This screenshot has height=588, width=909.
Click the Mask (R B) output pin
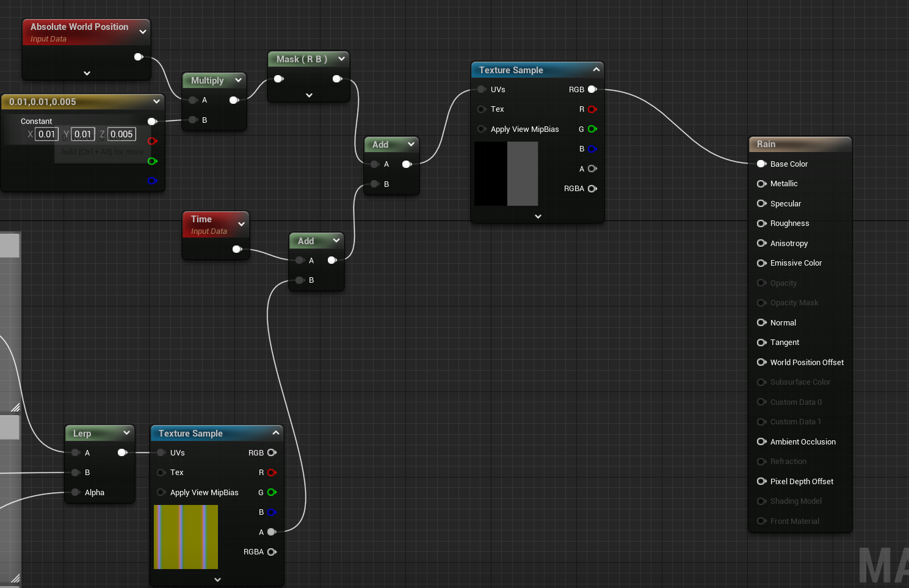(x=337, y=79)
